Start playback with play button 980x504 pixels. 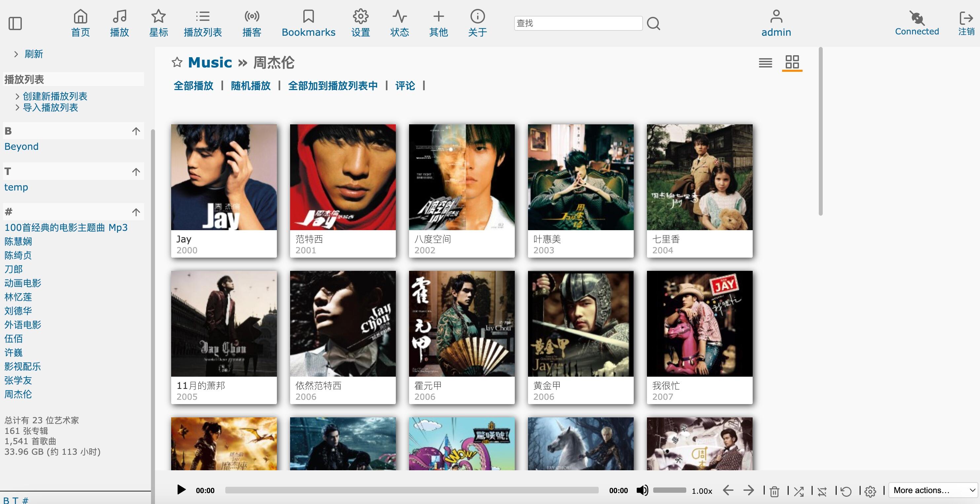click(x=181, y=489)
